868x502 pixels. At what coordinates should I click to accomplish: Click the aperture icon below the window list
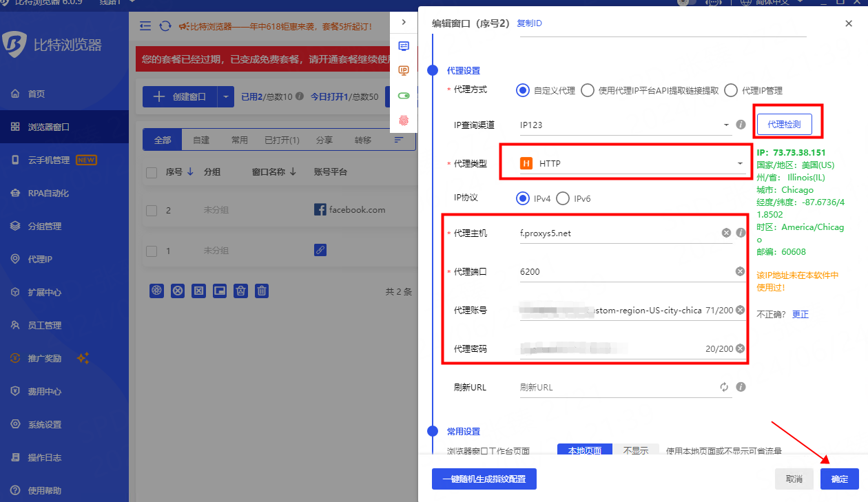coord(157,291)
